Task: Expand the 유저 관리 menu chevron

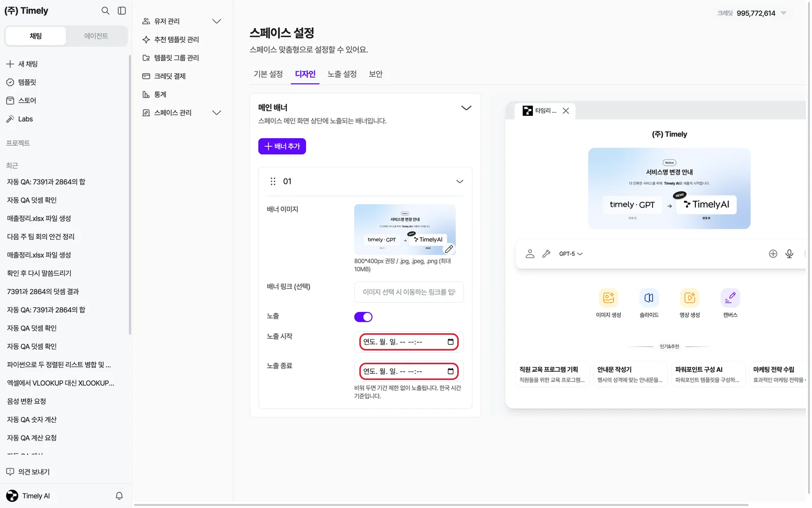Action: click(x=217, y=21)
